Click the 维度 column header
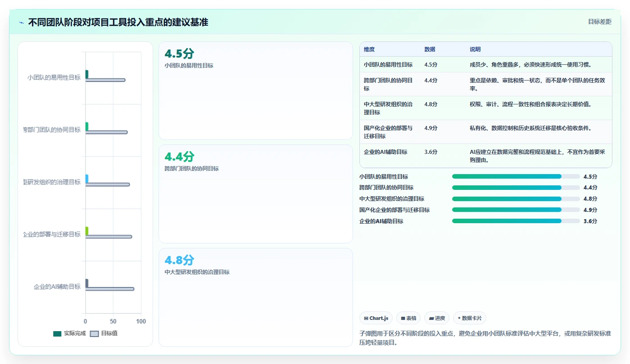Screen dimensions: 630x364 pos(369,49)
